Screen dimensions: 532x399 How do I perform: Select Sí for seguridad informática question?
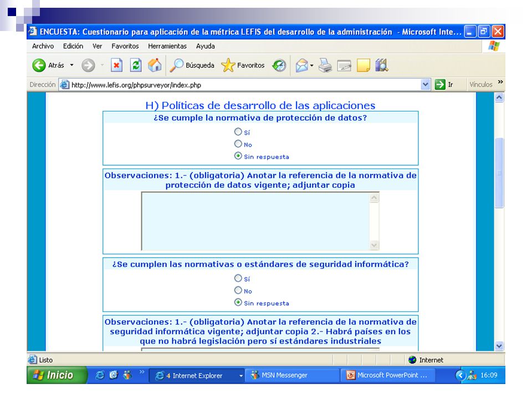(x=238, y=278)
